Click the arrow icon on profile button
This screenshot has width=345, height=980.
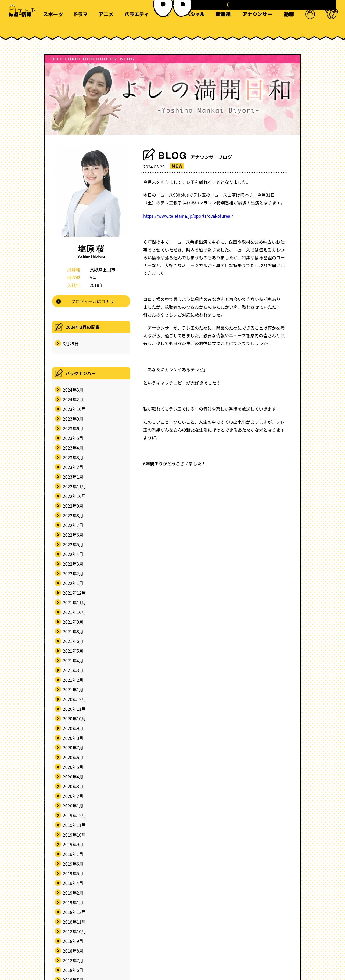click(59, 301)
